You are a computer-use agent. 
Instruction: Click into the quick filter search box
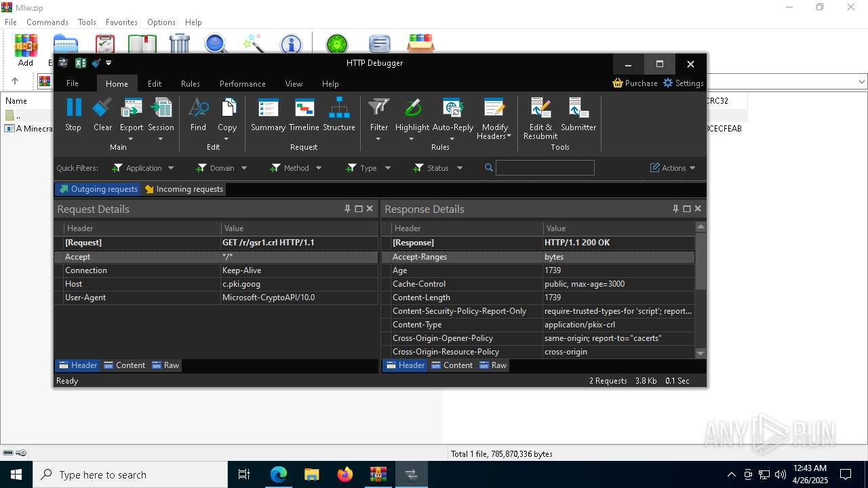(545, 167)
